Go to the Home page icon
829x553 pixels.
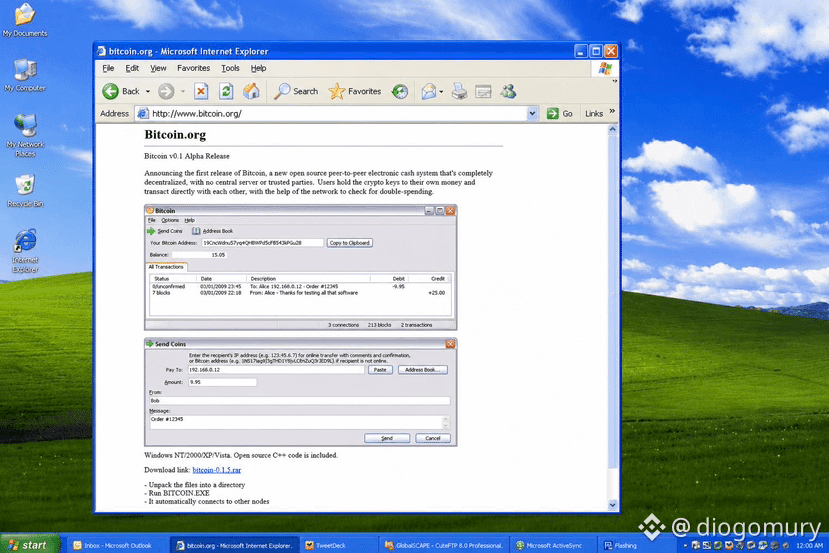pyautogui.click(x=252, y=91)
